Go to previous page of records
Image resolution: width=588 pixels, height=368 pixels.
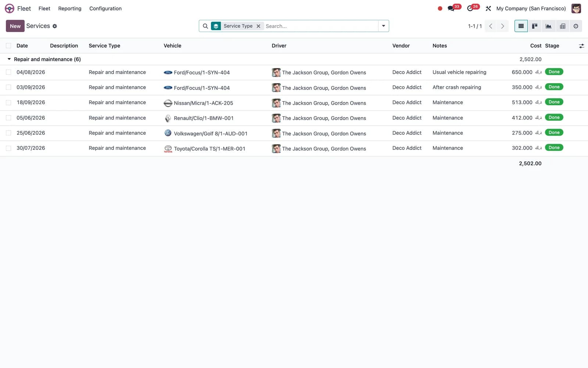click(491, 26)
